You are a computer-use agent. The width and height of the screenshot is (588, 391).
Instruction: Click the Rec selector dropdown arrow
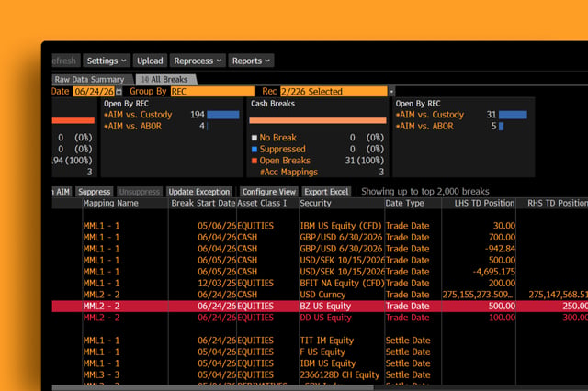click(391, 92)
